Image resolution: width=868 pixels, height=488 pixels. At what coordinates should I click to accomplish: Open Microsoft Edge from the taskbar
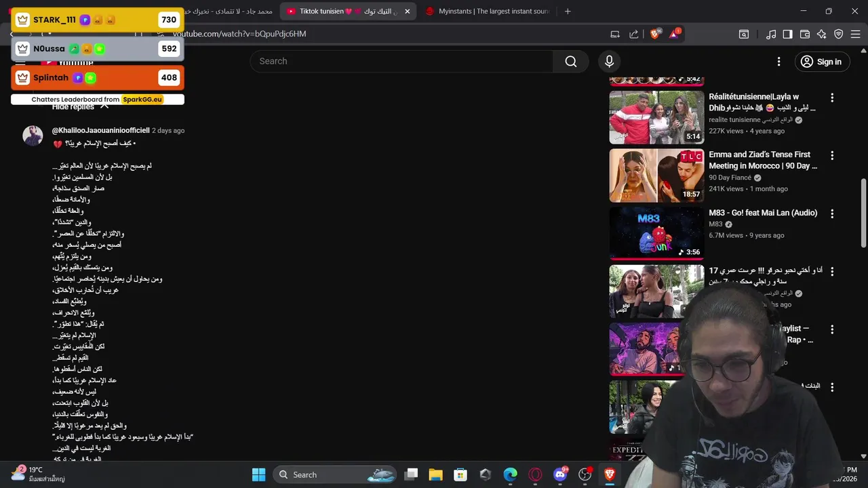tap(510, 474)
